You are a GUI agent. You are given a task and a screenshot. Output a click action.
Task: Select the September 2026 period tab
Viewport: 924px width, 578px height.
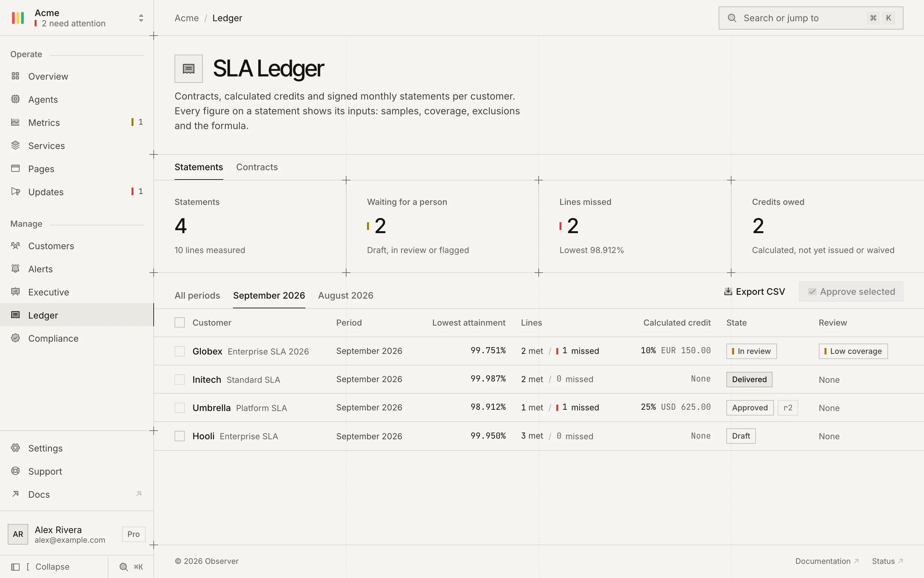click(269, 295)
